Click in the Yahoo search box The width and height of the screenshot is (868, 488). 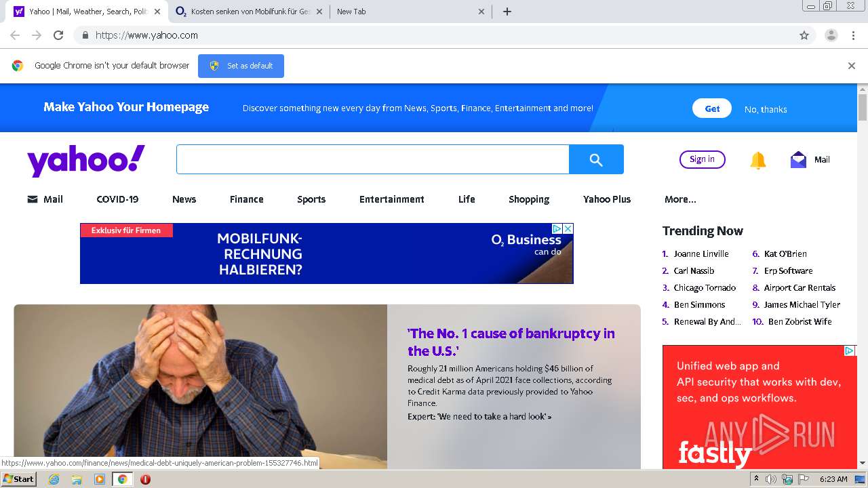372,159
